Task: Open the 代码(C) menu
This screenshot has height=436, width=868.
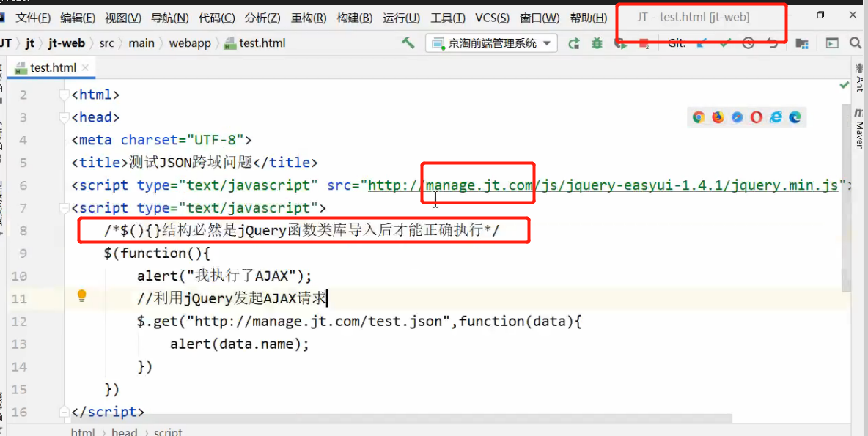Action: pyautogui.click(x=216, y=18)
